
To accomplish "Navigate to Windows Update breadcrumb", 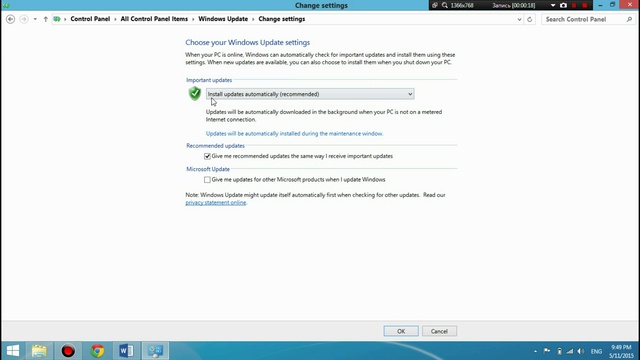I will click(223, 19).
